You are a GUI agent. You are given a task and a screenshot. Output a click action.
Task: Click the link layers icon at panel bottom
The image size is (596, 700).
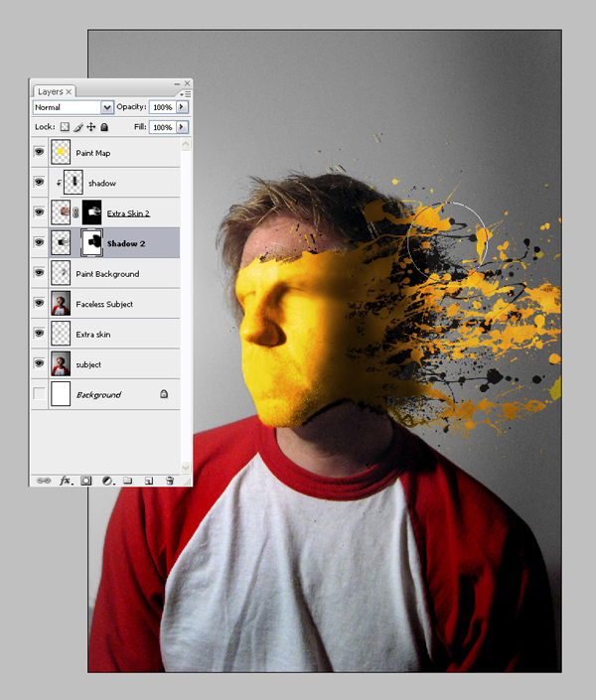(x=44, y=481)
